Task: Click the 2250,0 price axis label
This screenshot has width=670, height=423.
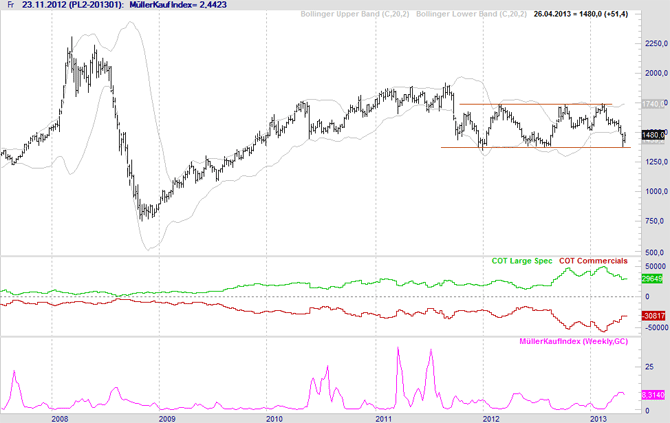Action: pyautogui.click(x=654, y=44)
